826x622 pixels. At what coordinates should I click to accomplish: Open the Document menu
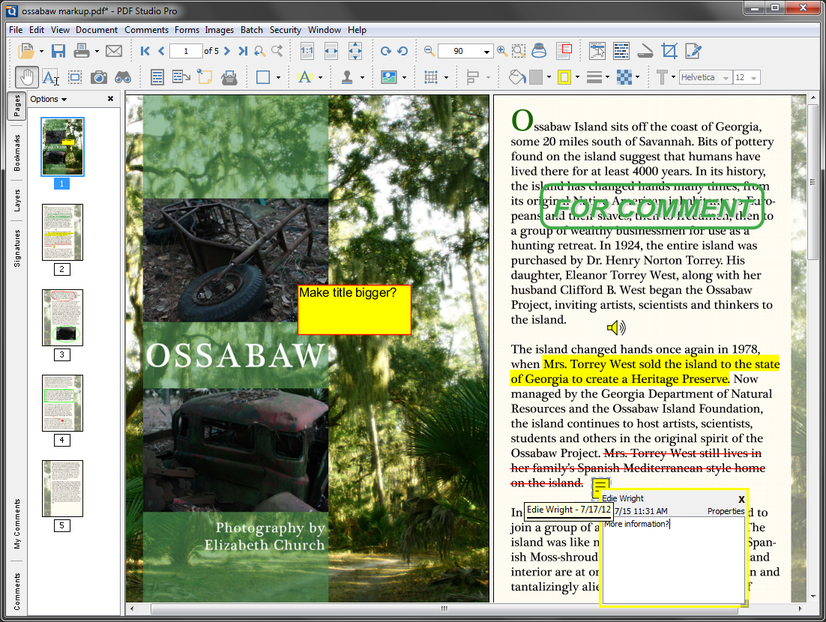[96, 30]
